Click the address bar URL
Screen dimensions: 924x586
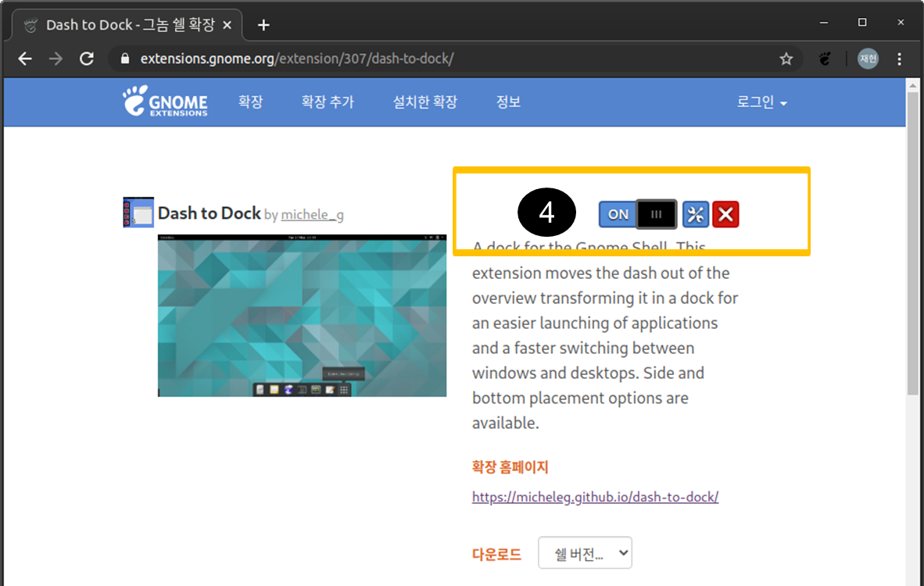pyautogui.click(x=297, y=59)
